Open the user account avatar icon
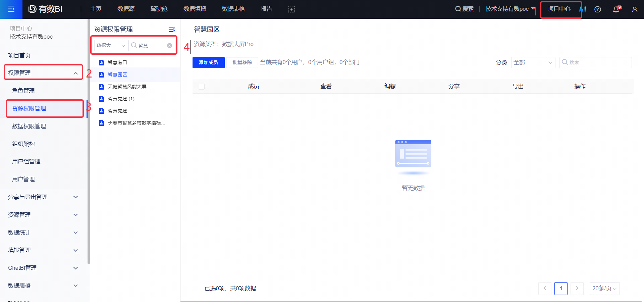Viewport: 644px width, 302px height. pos(634,9)
